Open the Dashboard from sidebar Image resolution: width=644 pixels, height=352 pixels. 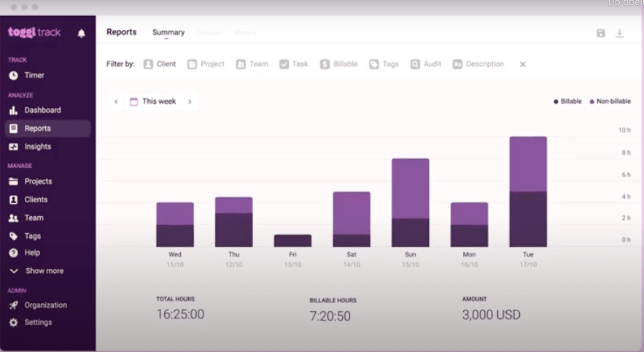42,110
